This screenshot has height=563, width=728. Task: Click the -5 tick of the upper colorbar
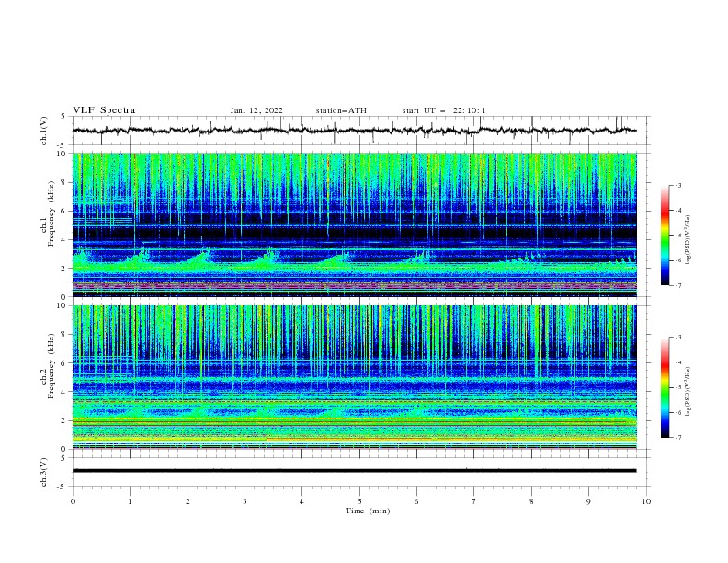[677, 236]
